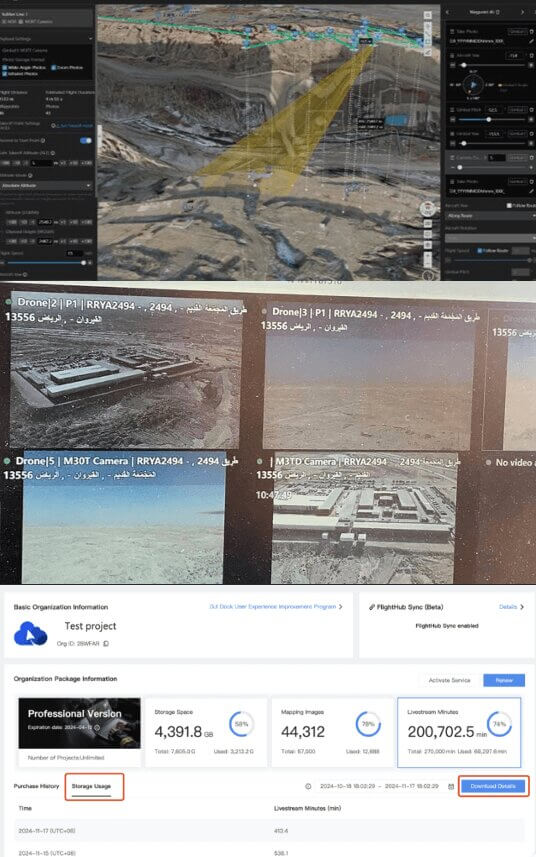This screenshot has height=857, width=536.
Task: Edit the first Take Photo file name
Action: pyautogui.click(x=532, y=41)
